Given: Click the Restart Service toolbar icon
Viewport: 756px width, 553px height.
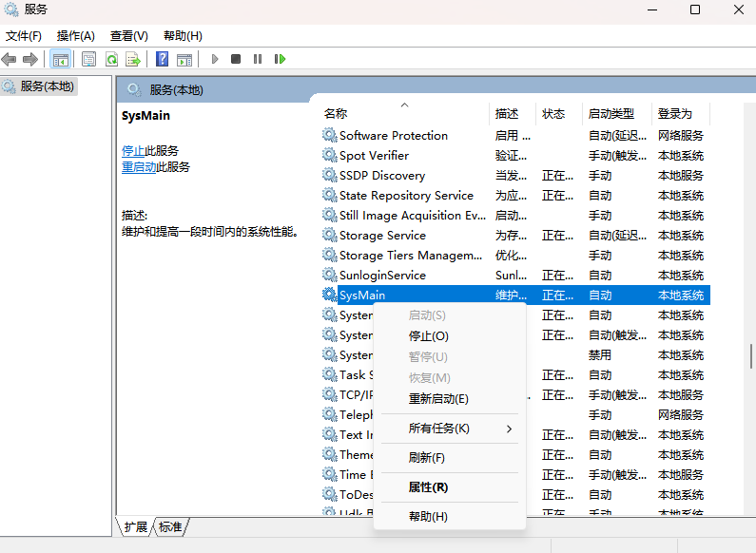Looking at the screenshot, I should click(281, 59).
